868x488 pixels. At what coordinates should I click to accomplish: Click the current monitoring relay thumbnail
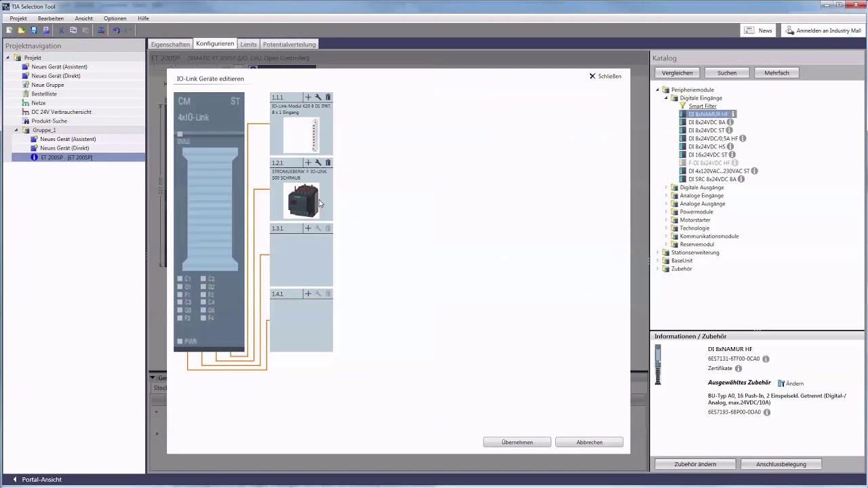click(301, 201)
